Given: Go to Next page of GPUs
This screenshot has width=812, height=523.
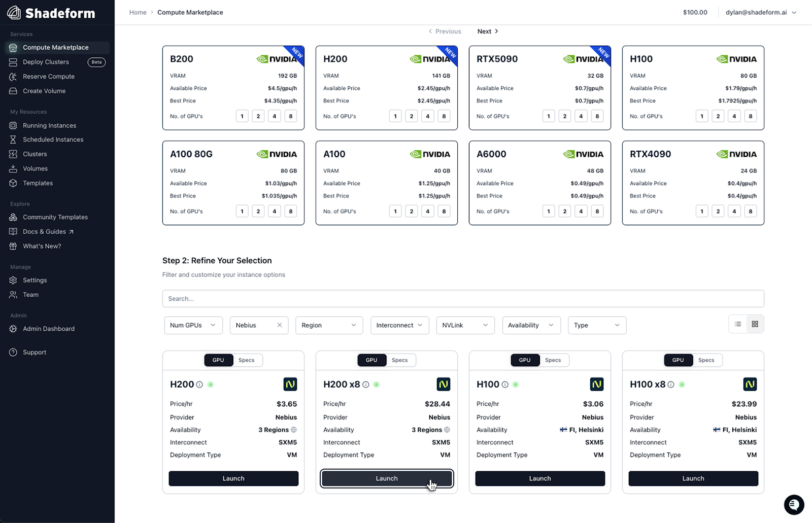Looking at the screenshot, I should [x=487, y=31].
